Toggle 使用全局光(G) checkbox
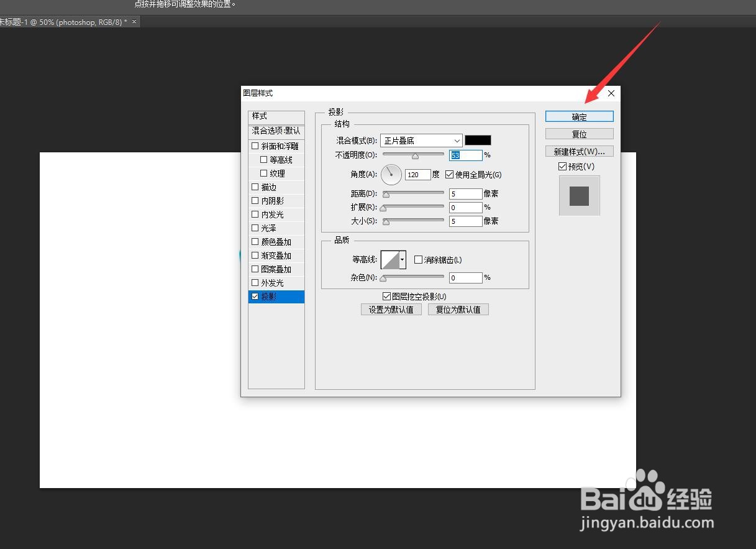The width and height of the screenshot is (756, 549). (x=450, y=175)
